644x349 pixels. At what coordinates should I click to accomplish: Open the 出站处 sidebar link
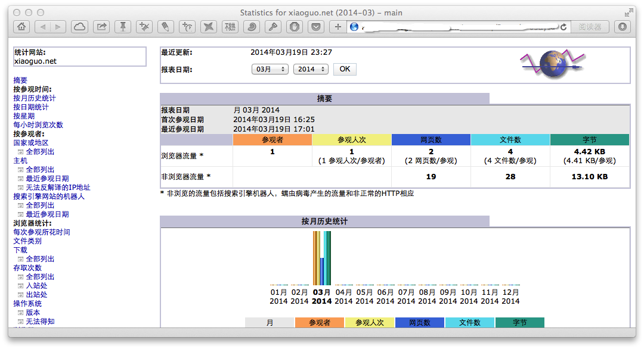[36, 295]
